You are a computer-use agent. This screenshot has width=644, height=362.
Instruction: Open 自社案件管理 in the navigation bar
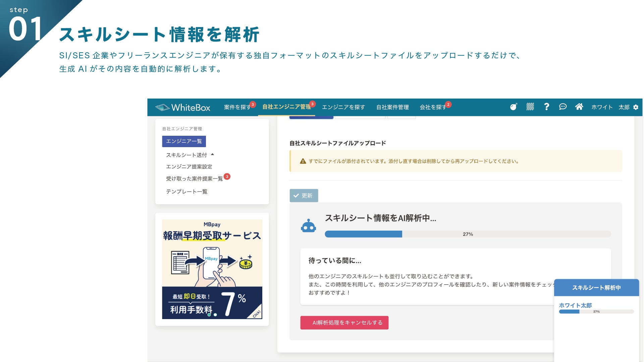(392, 107)
